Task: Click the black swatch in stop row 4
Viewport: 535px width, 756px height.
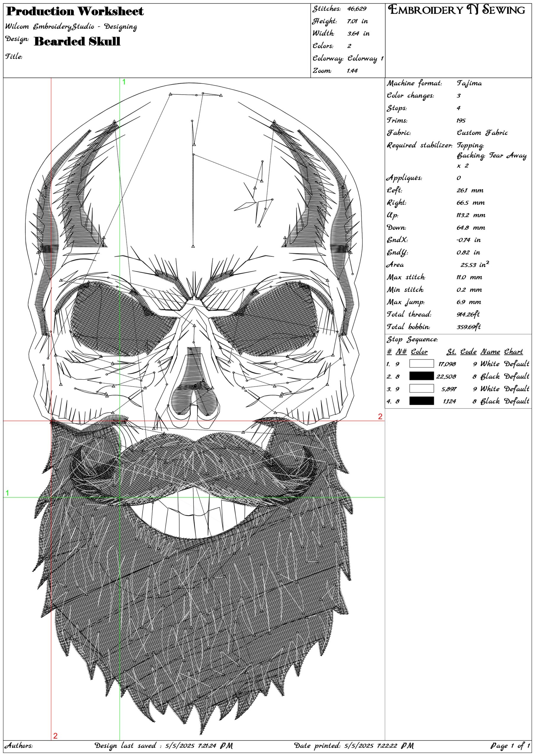Action: pyautogui.click(x=421, y=401)
